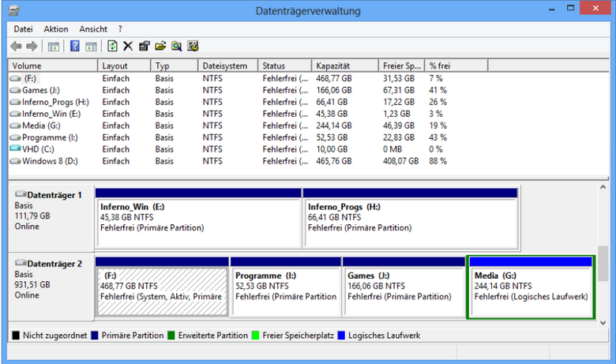The width and height of the screenshot is (616, 364).
Task: Click the drive icon of Inferno_Win (E:) row
Action: [x=15, y=114]
